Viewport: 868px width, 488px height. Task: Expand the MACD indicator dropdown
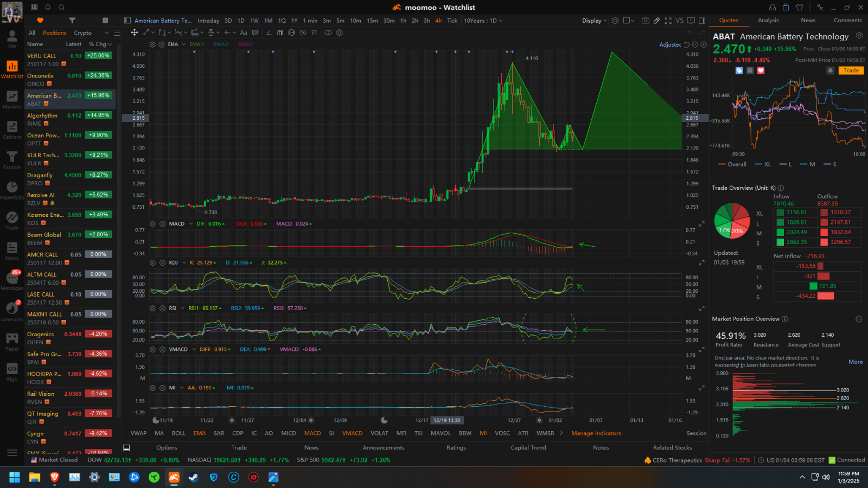tap(191, 224)
